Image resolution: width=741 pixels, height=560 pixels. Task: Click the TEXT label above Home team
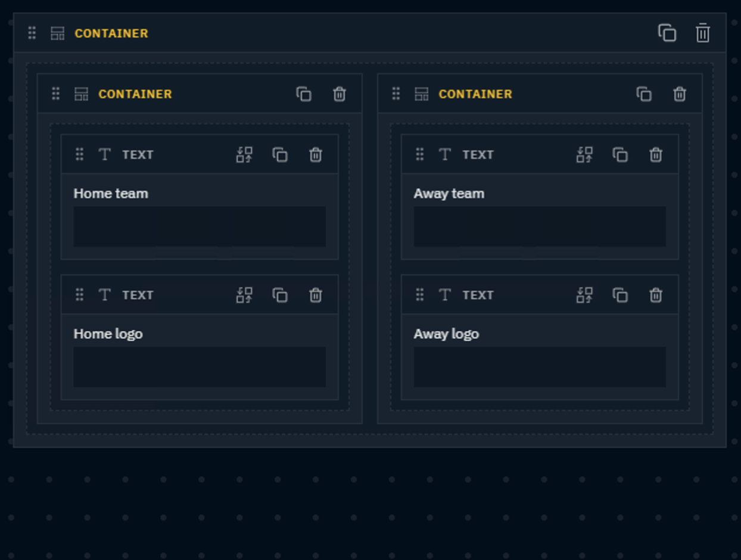138,155
